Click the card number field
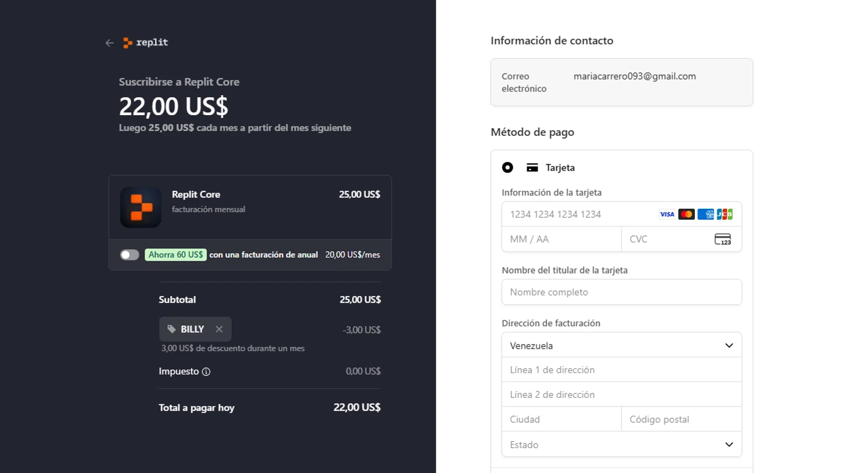This screenshot has height=473, width=868. 579,215
